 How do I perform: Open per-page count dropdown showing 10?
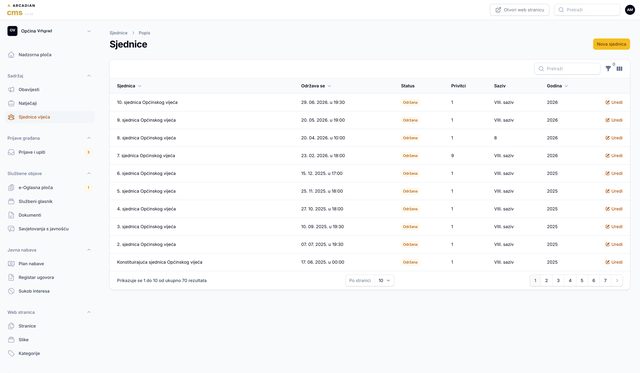tap(384, 281)
